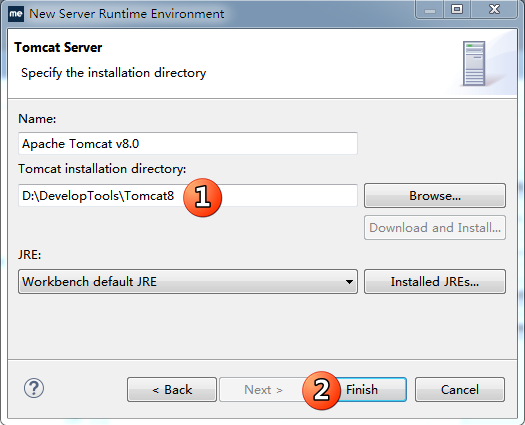Click the 'Tomcat installation directory:' label

[102, 168]
